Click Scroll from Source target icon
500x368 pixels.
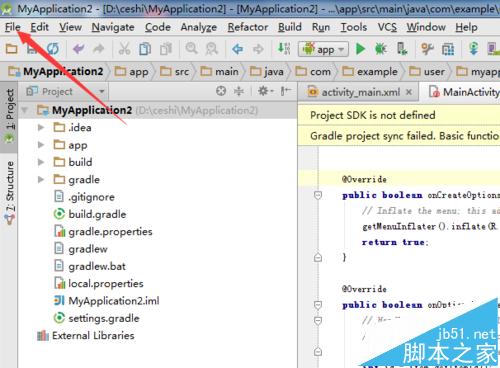[x=221, y=91]
